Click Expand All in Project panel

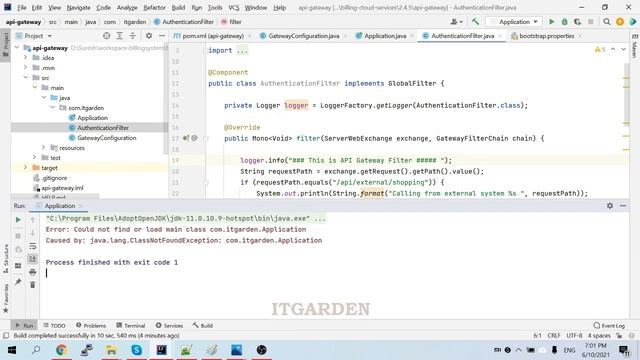pos(120,36)
